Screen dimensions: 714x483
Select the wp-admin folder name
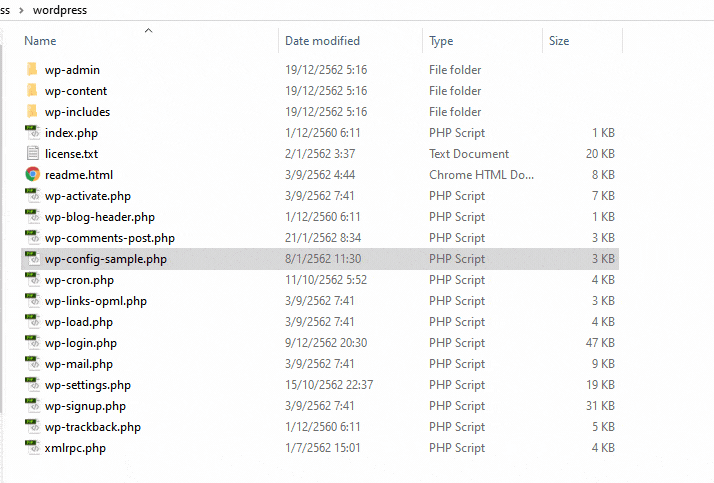[72, 70]
